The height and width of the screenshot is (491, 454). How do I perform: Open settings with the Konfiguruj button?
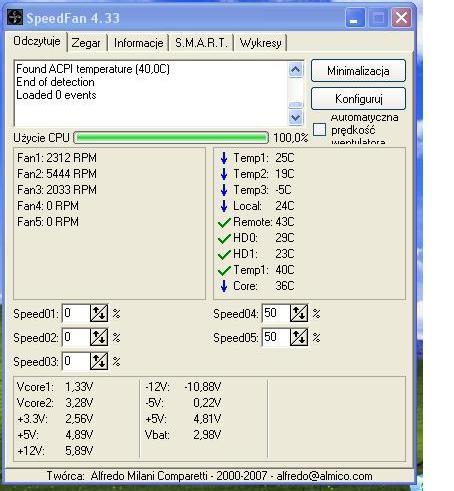[358, 99]
